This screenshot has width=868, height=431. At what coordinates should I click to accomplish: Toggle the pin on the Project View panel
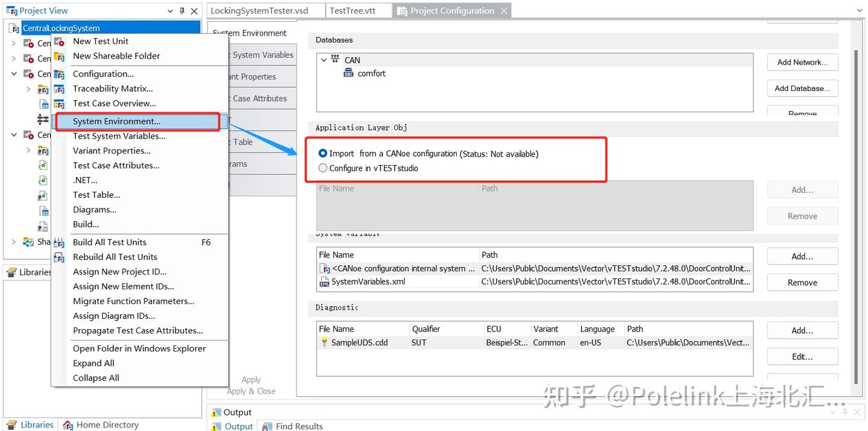click(183, 10)
